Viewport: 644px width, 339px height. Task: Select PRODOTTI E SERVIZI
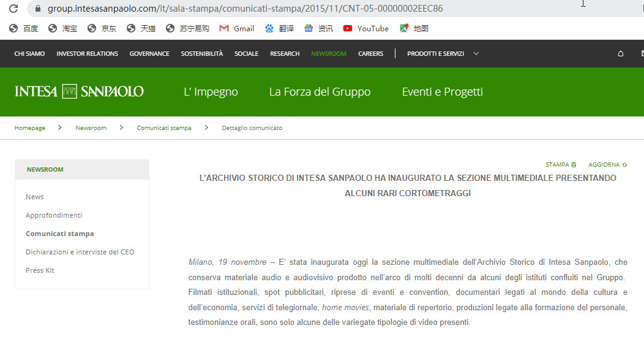[x=435, y=53]
